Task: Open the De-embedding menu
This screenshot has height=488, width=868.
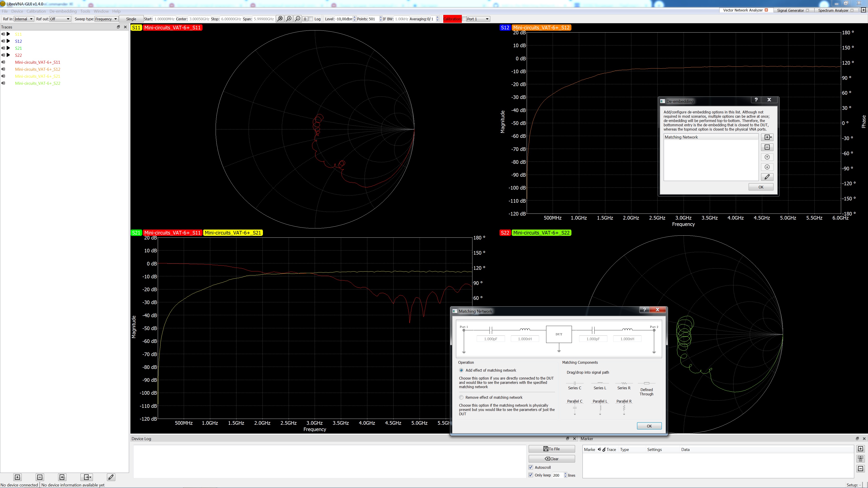Action: click(x=63, y=11)
